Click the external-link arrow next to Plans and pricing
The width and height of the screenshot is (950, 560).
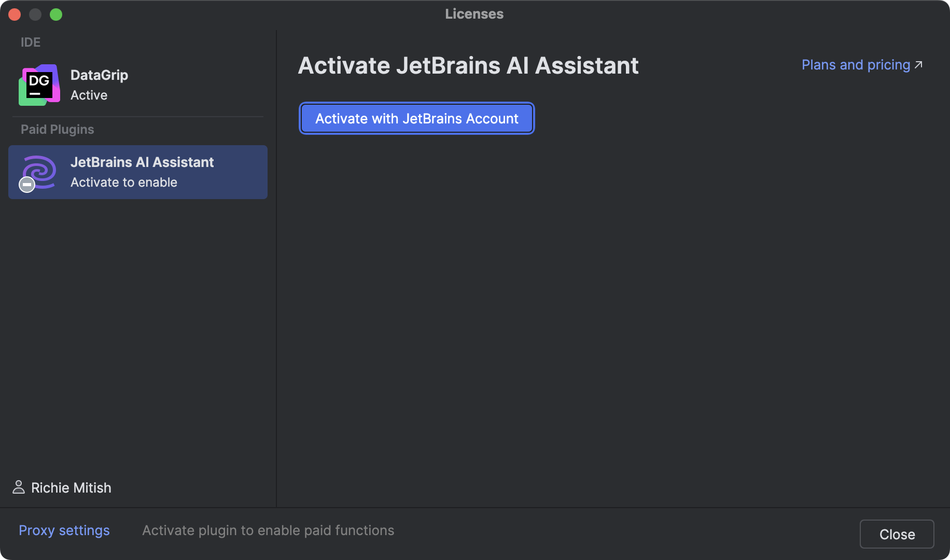[919, 64]
